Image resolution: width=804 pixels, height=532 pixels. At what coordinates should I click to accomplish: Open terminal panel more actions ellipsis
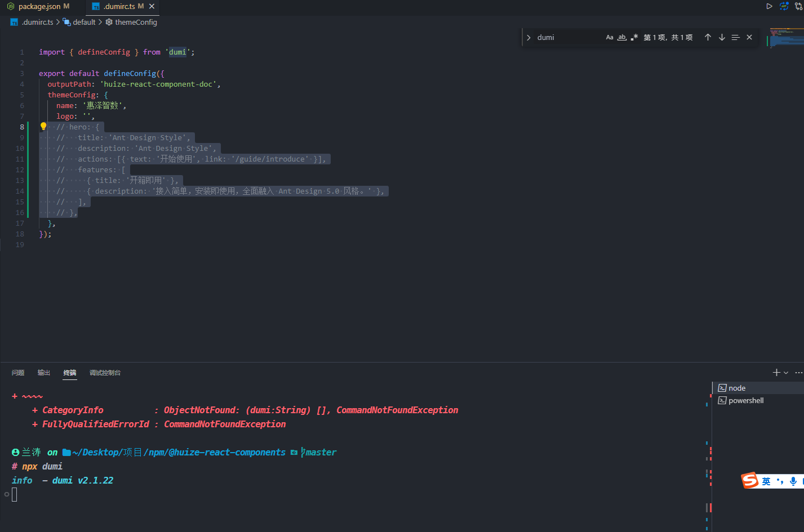798,373
